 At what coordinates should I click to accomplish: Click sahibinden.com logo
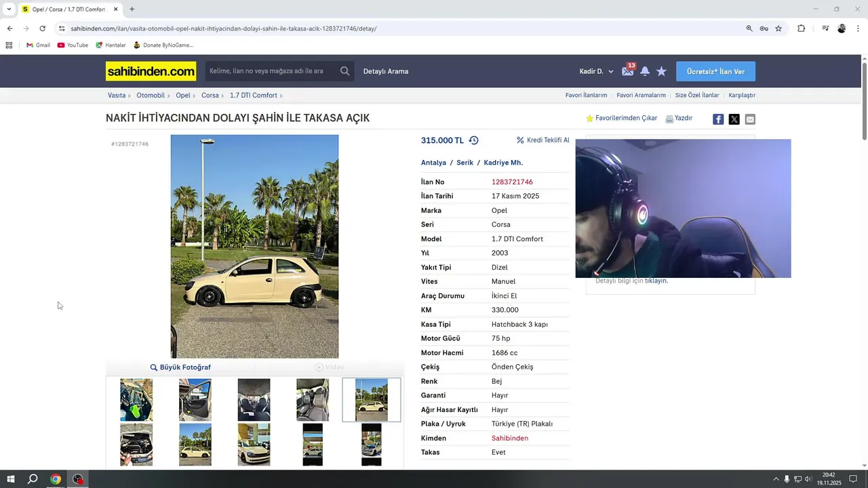click(x=151, y=71)
